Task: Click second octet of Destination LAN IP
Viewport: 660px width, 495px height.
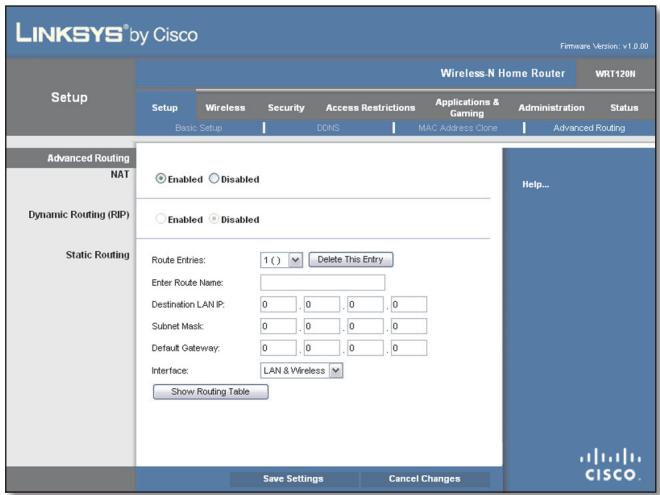Action: click(x=322, y=304)
